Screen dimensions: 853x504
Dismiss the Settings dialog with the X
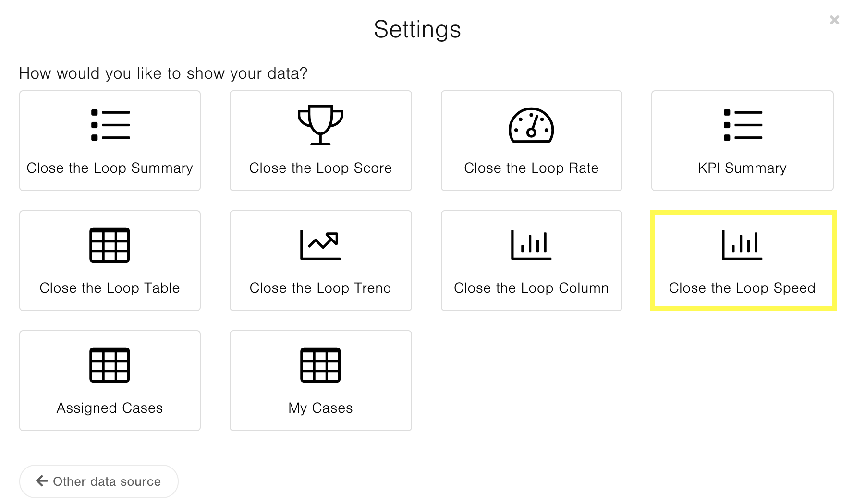point(834,20)
